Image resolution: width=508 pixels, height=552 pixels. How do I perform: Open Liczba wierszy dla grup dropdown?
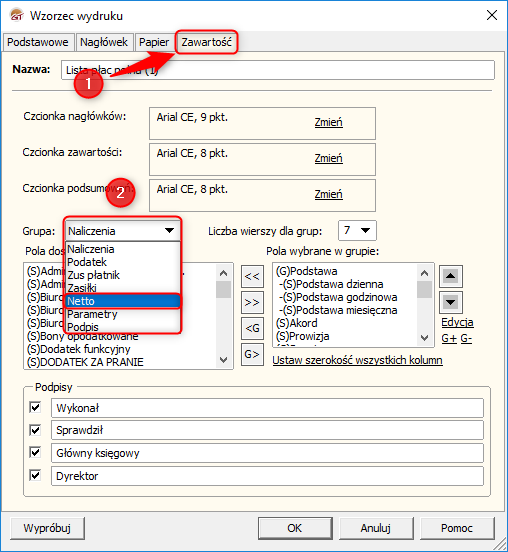coord(357,231)
